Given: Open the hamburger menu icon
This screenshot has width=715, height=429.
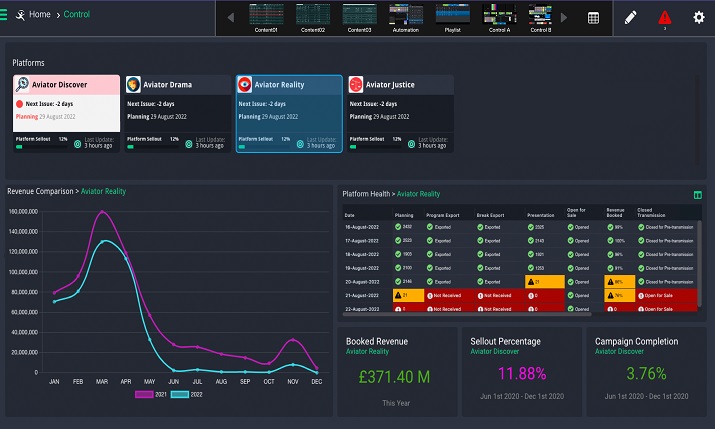Looking at the screenshot, I should click(3, 15).
